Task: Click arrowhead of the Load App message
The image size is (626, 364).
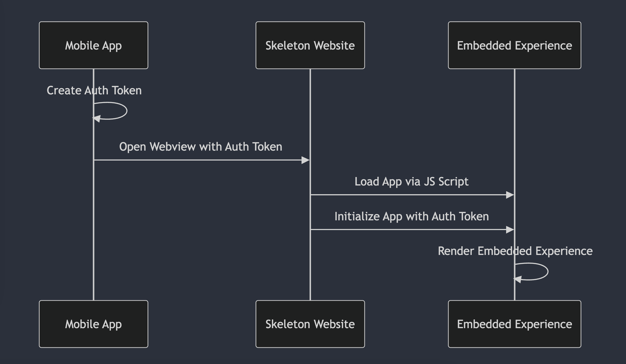Action: 510,195
